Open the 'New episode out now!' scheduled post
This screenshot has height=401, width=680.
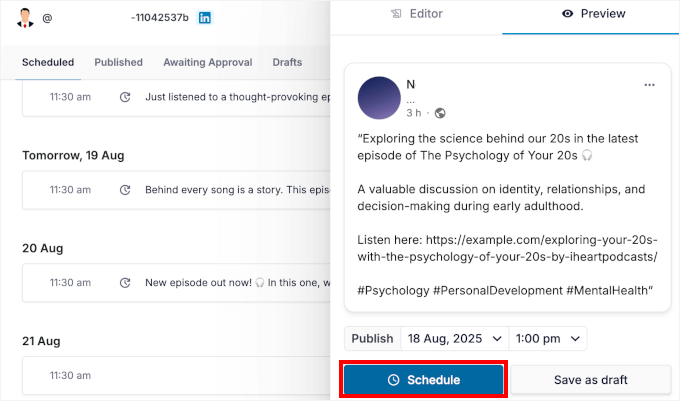(236, 282)
